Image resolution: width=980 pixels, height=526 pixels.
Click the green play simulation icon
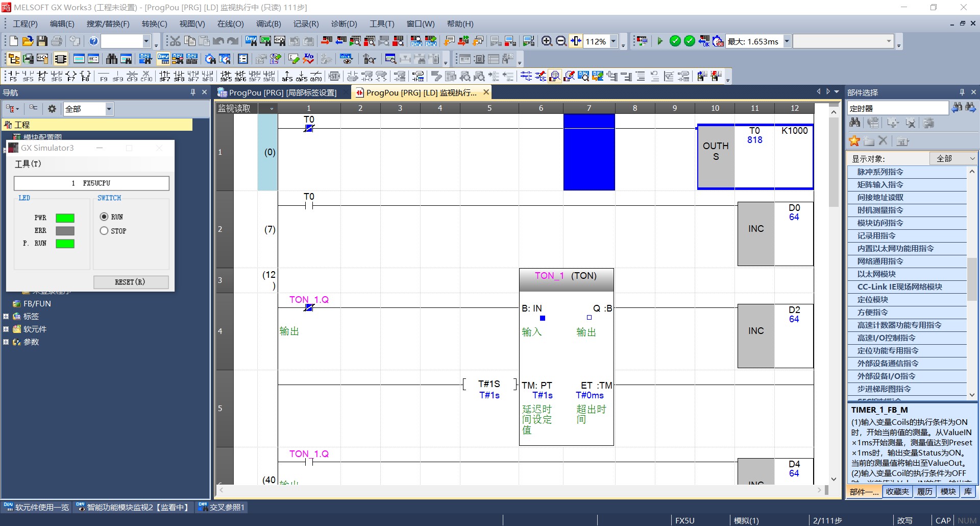coord(660,41)
